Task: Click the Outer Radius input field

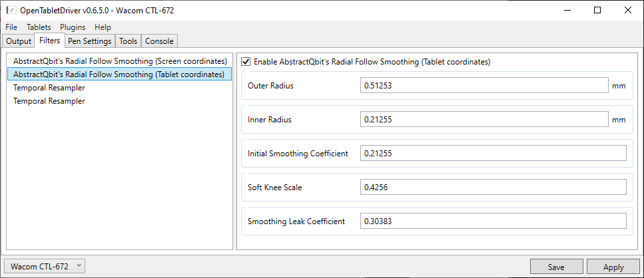Action: tap(483, 86)
